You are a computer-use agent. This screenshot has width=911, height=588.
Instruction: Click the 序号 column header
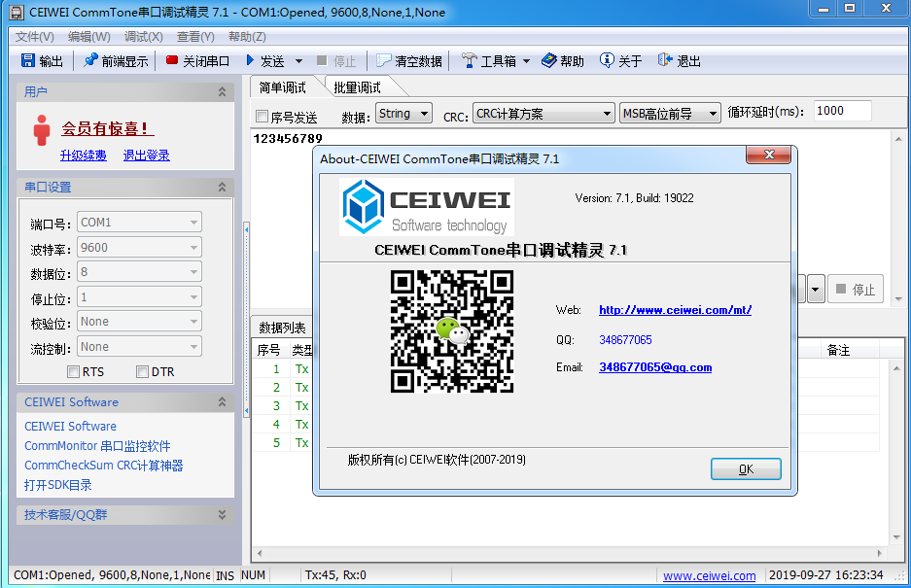click(269, 350)
